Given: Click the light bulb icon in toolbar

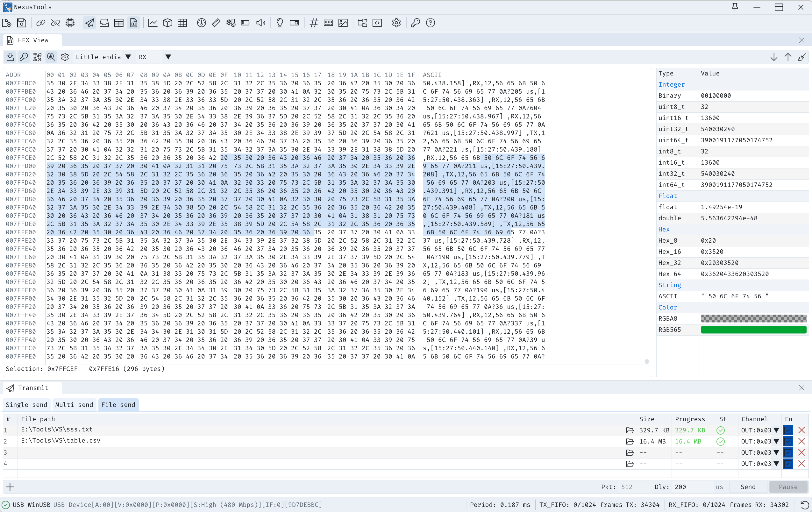Looking at the screenshot, I should coord(280,23).
